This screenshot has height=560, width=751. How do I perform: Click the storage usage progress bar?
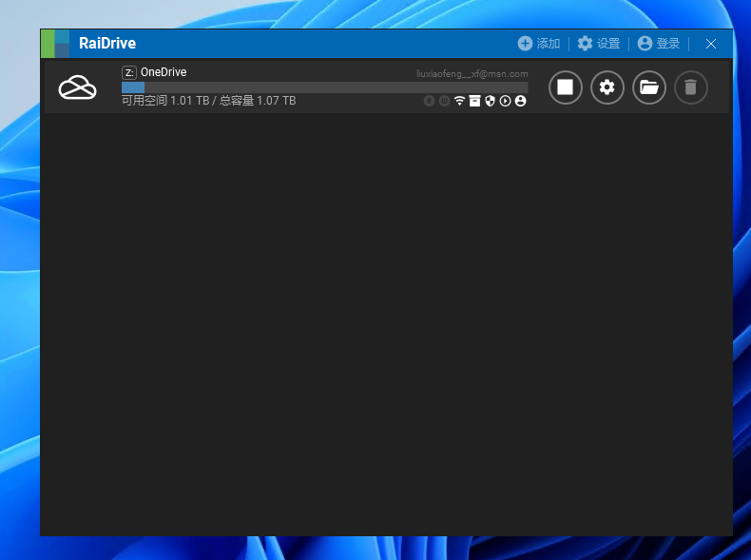click(324, 87)
